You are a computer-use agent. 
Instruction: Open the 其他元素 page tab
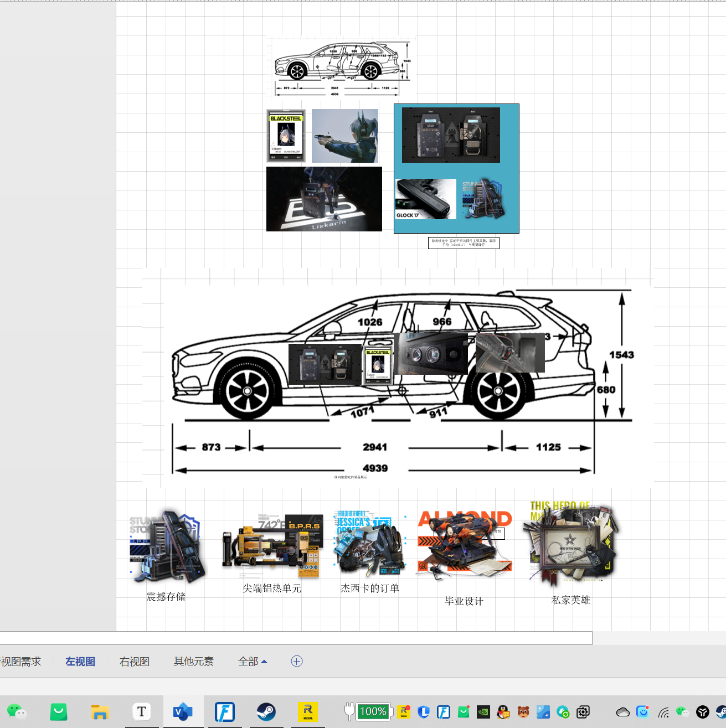[194, 662]
